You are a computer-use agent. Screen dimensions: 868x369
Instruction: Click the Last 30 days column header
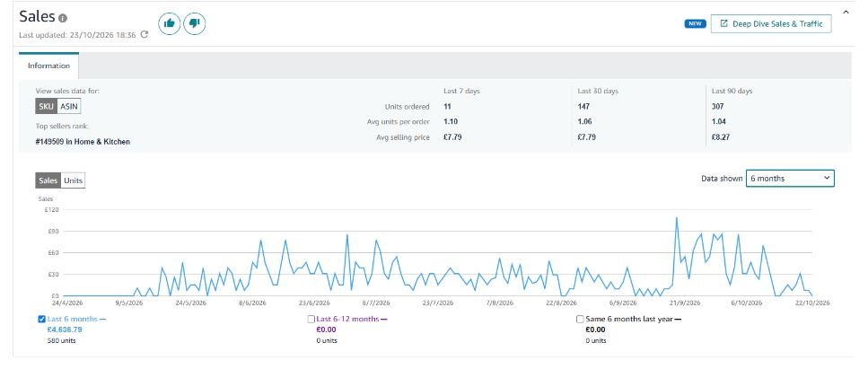pyautogui.click(x=598, y=91)
